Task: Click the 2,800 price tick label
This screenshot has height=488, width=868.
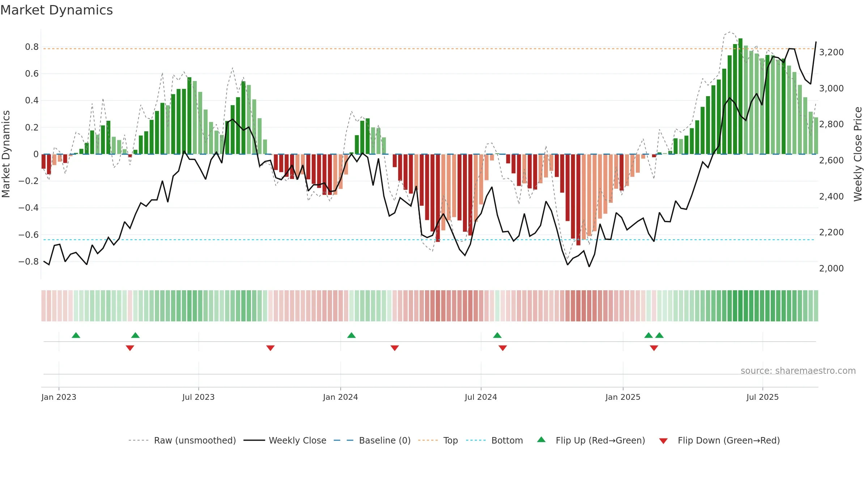Action: click(831, 124)
